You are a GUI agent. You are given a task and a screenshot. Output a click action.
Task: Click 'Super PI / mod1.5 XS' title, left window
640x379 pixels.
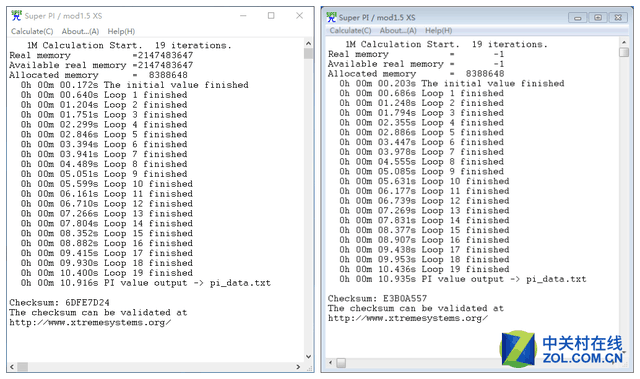[63, 16]
